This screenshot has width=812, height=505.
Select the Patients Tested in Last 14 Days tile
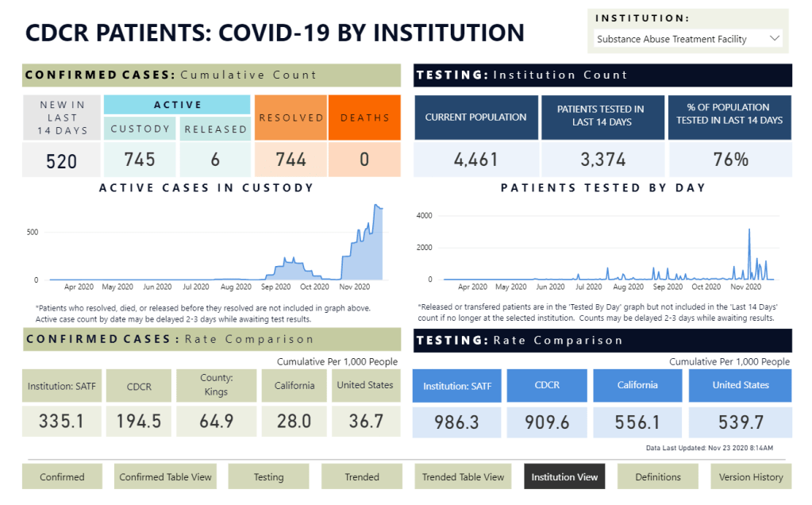coord(600,117)
